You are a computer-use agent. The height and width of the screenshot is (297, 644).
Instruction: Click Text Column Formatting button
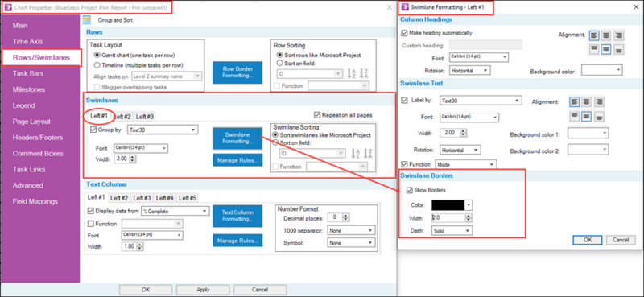pos(237,216)
